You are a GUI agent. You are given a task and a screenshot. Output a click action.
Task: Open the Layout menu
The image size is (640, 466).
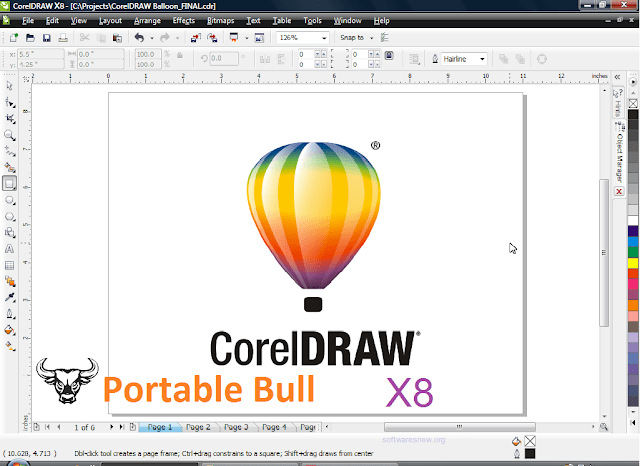point(110,20)
